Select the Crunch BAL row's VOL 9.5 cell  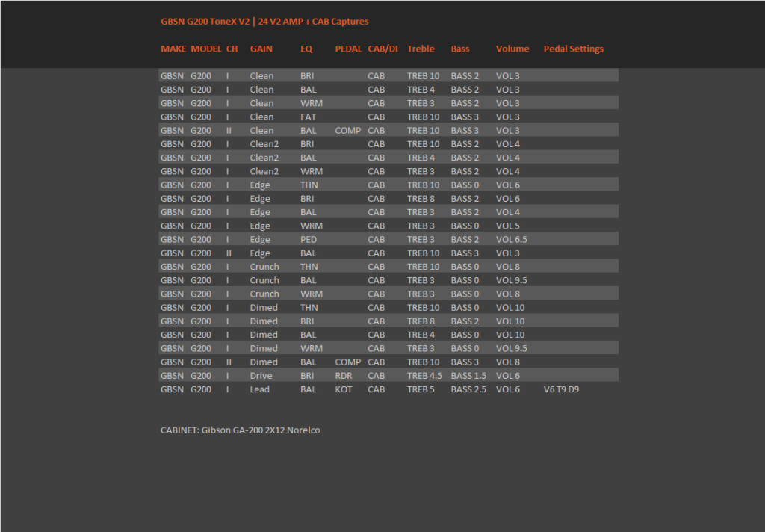pyautogui.click(x=511, y=281)
